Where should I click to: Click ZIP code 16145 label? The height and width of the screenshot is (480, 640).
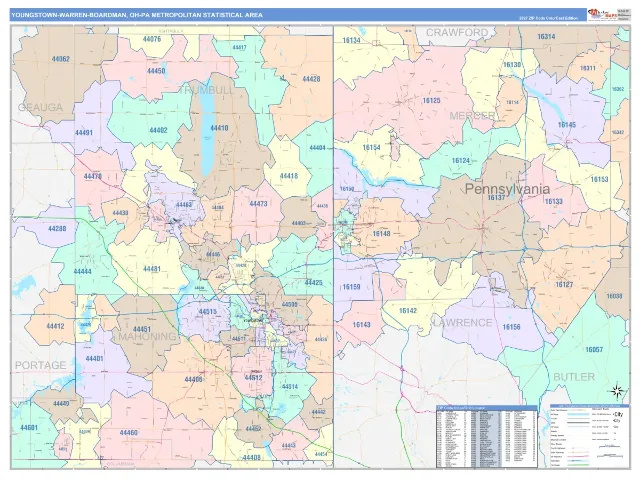(567, 125)
